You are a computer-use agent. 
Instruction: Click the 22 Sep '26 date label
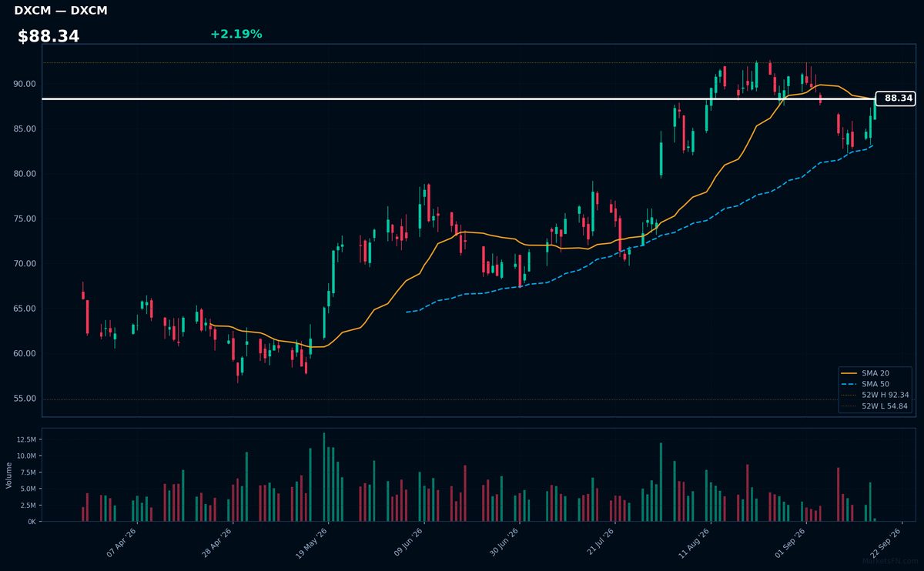coord(885,542)
